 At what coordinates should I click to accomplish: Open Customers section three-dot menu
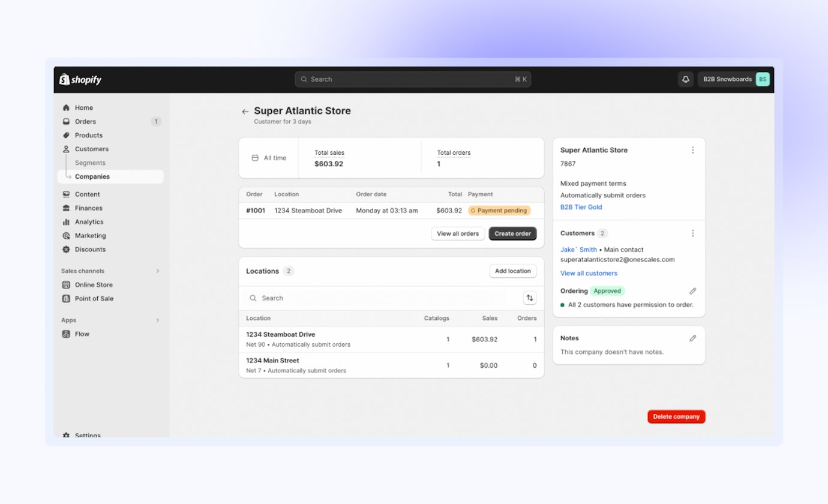(693, 233)
